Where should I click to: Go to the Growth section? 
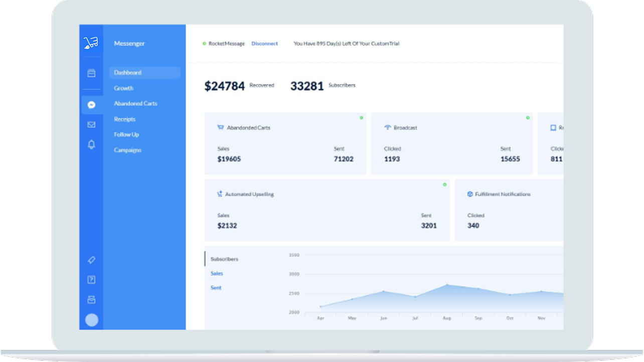(123, 88)
